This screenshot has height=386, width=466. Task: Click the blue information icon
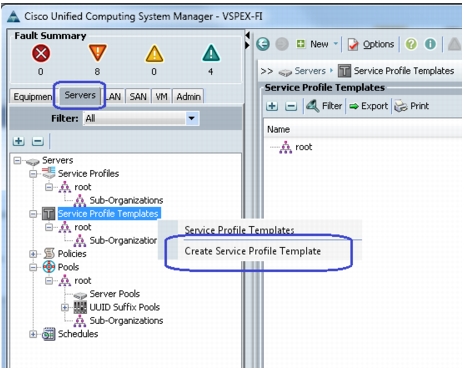[430, 44]
